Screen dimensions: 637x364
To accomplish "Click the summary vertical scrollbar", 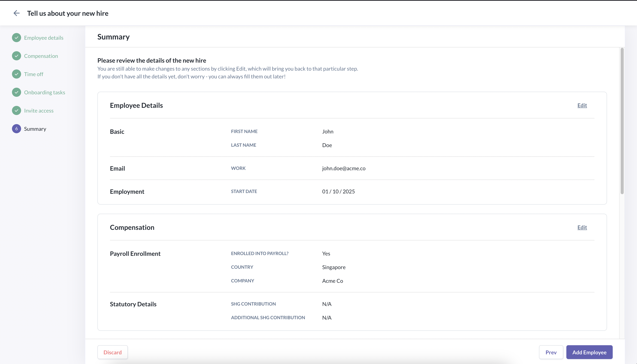I will pos(622,121).
